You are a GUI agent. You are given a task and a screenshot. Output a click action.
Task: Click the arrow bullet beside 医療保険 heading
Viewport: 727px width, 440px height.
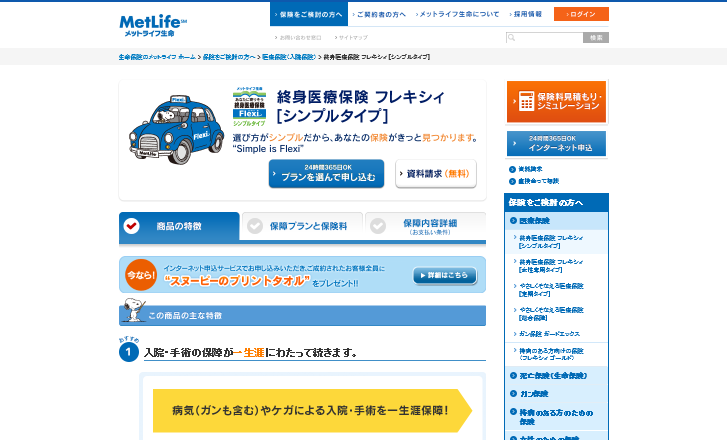[513, 221]
